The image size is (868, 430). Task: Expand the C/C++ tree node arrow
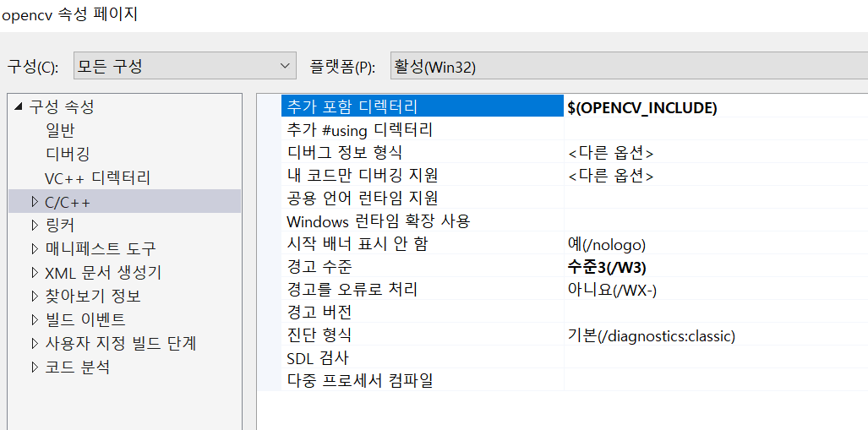[35, 203]
